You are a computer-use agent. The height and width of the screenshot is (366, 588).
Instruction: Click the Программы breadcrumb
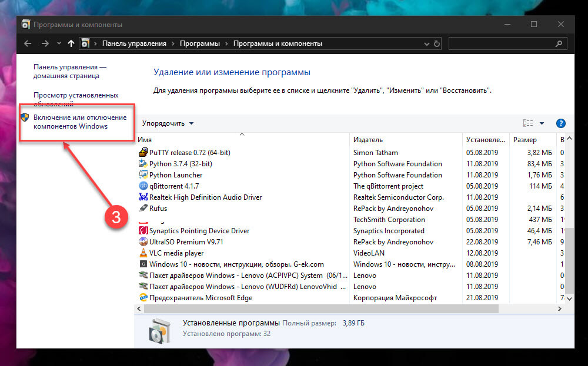200,43
